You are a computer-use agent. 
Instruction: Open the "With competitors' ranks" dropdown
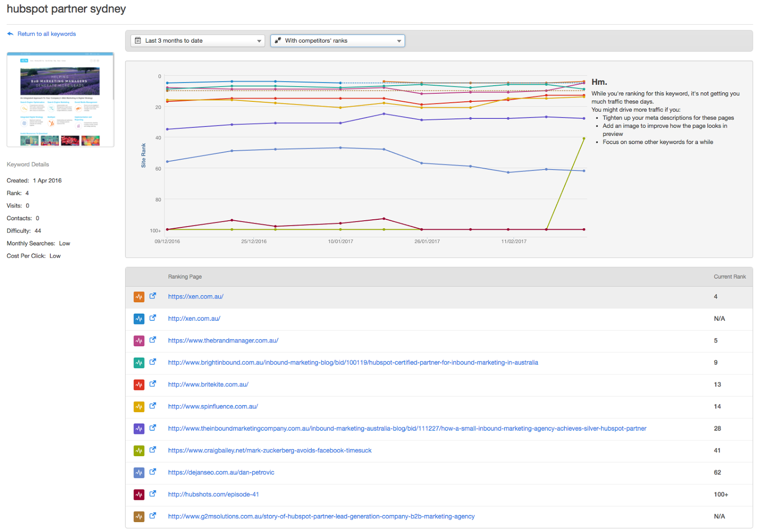click(338, 41)
